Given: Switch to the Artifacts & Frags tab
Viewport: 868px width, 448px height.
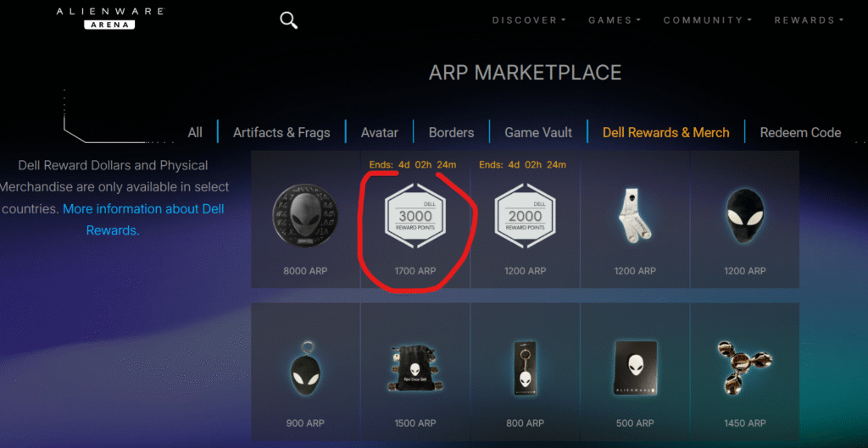Looking at the screenshot, I should point(281,133).
